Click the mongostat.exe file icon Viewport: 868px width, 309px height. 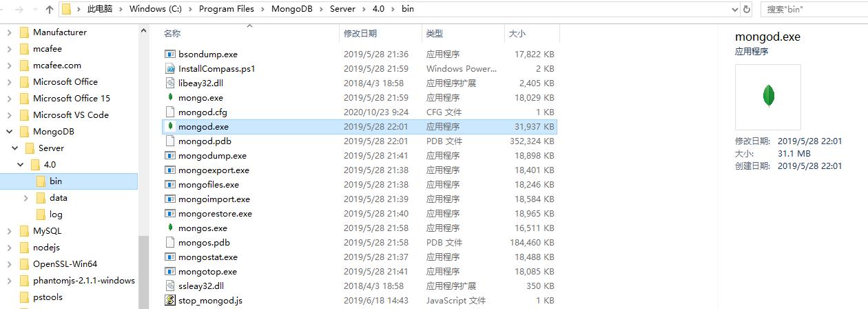coord(171,257)
